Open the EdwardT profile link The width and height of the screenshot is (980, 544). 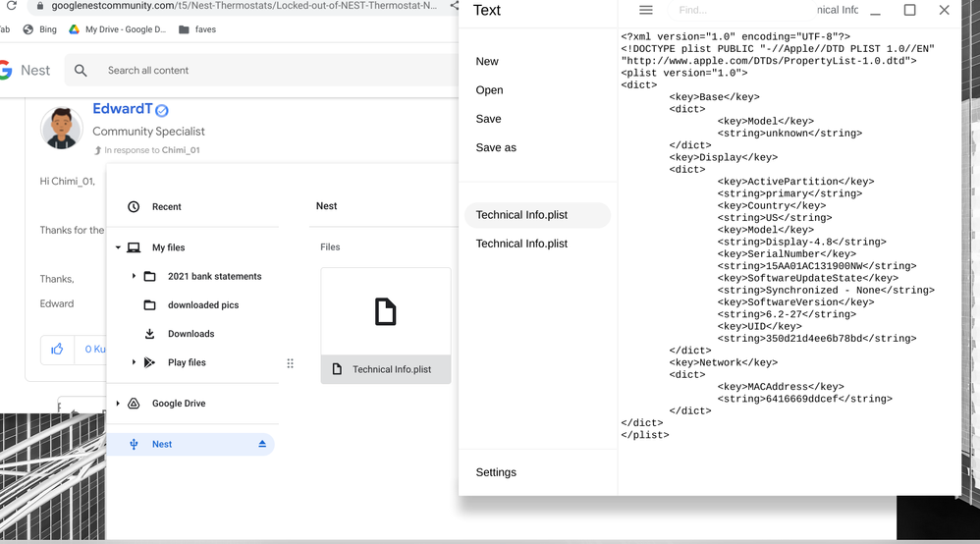pos(122,109)
